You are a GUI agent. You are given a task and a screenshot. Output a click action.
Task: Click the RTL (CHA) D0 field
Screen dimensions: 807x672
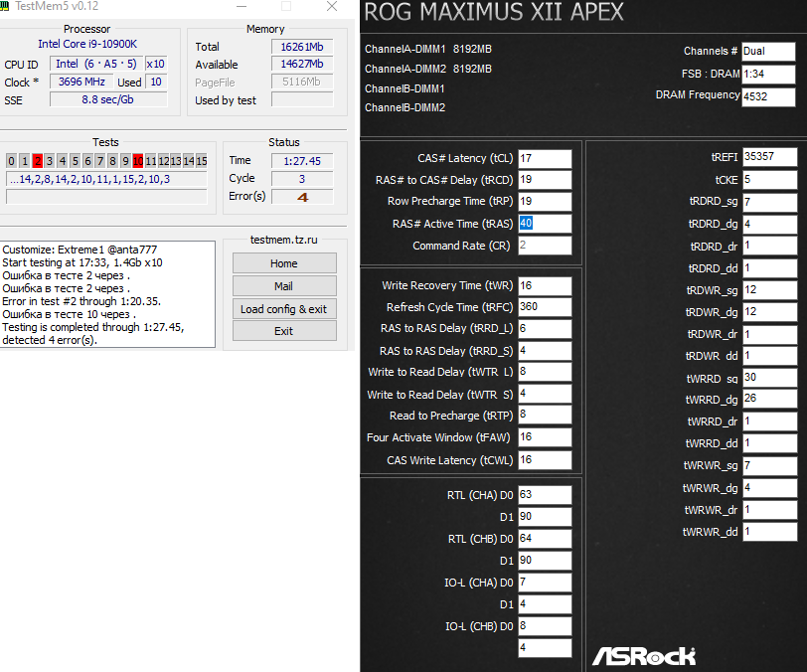(545, 495)
